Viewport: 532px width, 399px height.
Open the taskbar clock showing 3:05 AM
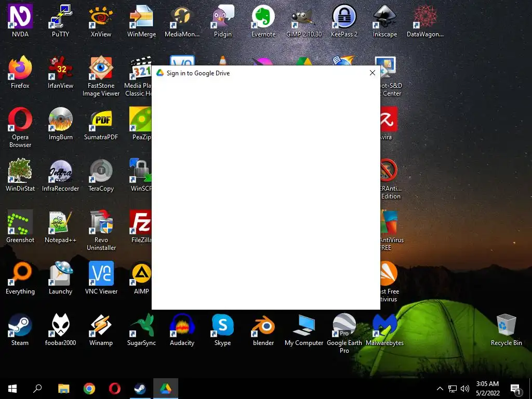coord(487,389)
